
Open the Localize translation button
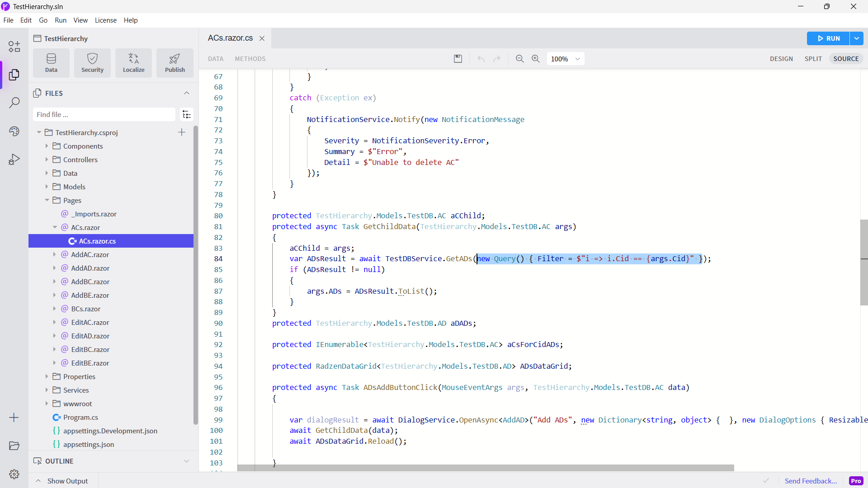pyautogui.click(x=134, y=63)
